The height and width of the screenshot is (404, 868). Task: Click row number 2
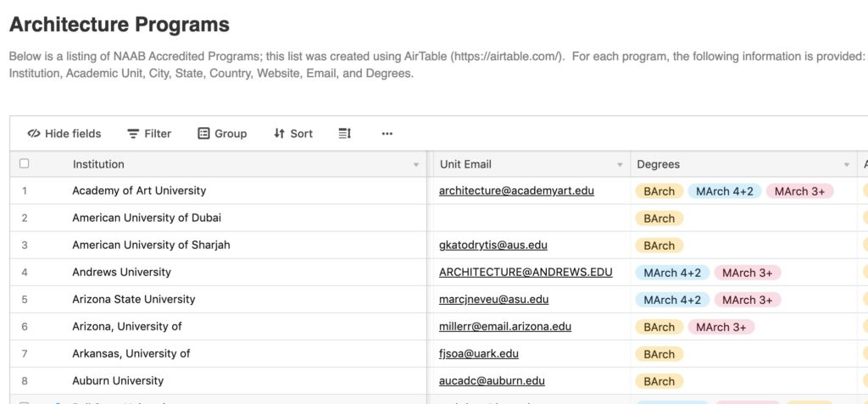[25, 218]
